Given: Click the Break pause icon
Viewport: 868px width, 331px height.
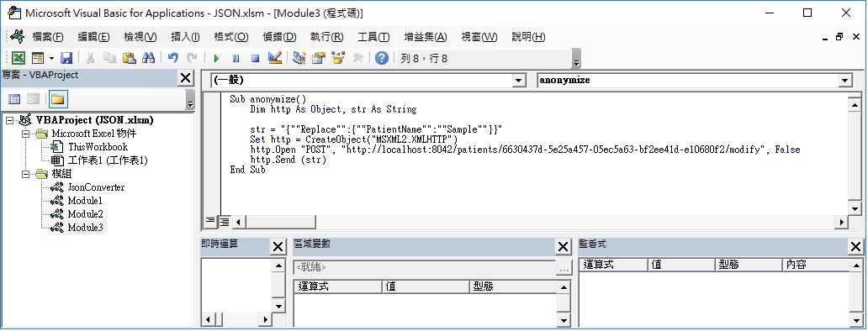Looking at the screenshot, I should click(236, 58).
